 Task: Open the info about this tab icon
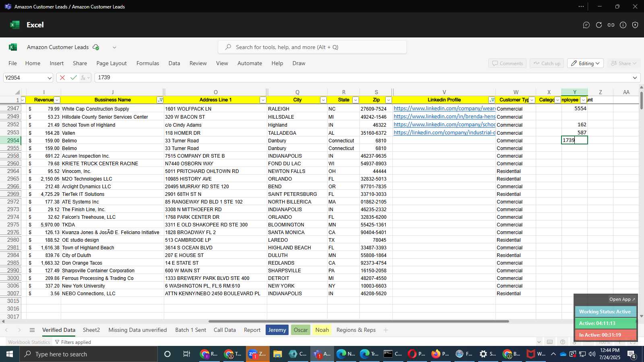(x=623, y=25)
